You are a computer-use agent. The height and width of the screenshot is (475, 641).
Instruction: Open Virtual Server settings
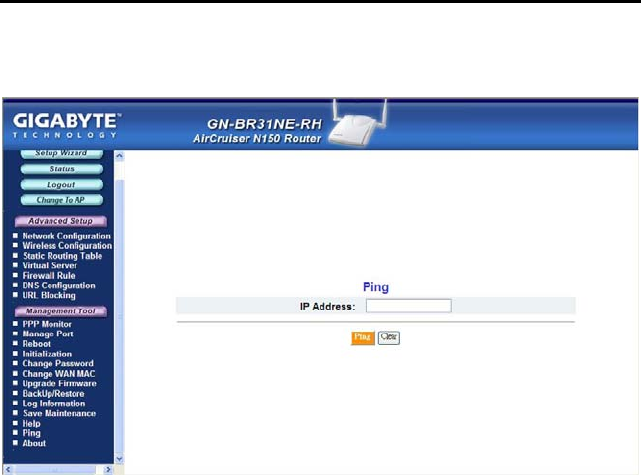tap(49, 265)
